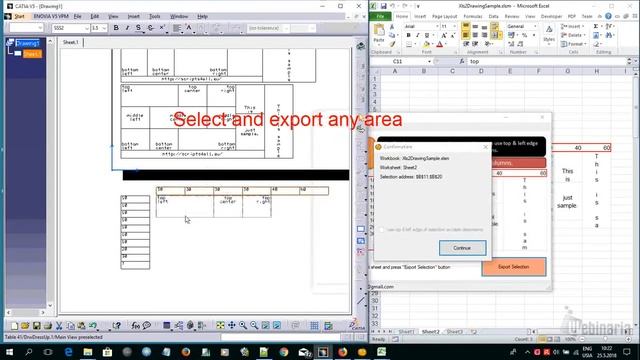The width and height of the screenshot is (640, 360).
Task: Open the empty style dropdown in CATIA toolbar
Action: (40, 28)
